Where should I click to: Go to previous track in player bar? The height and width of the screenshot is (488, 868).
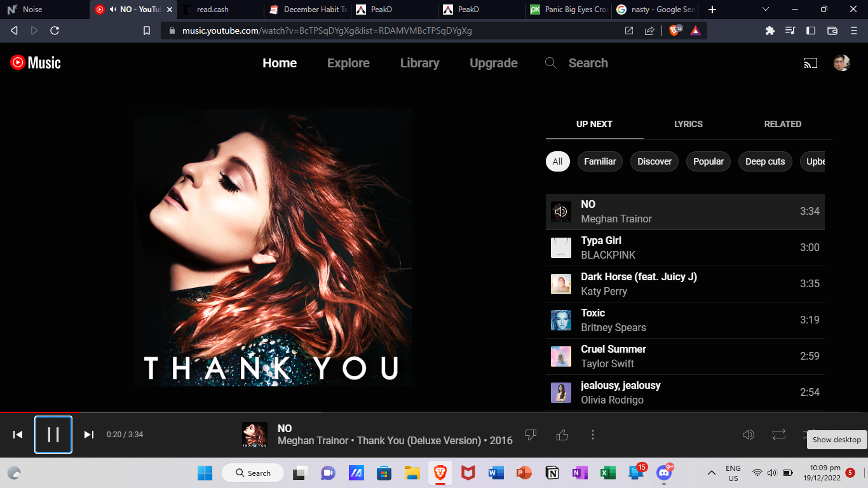pyautogui.click(x=18, y=435)
